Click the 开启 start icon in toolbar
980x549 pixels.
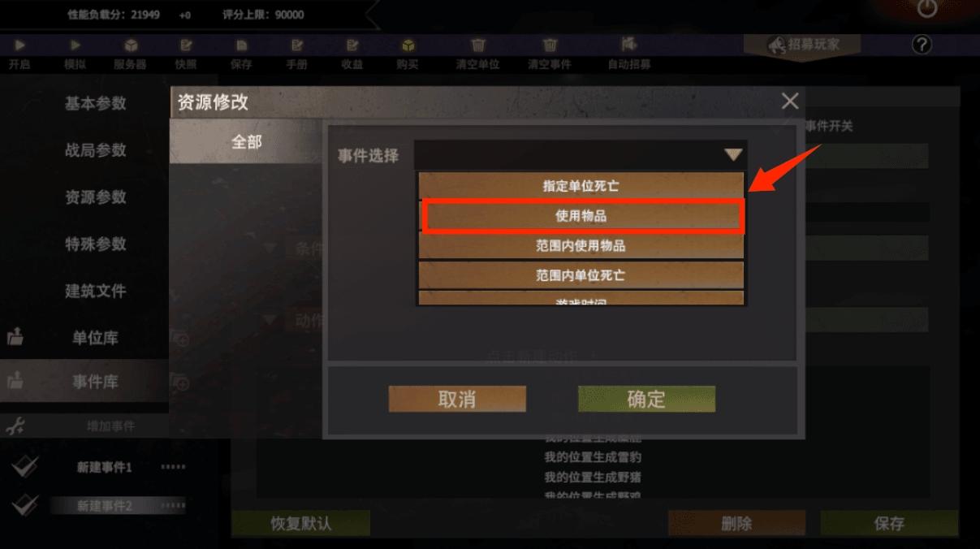(19, 45)
